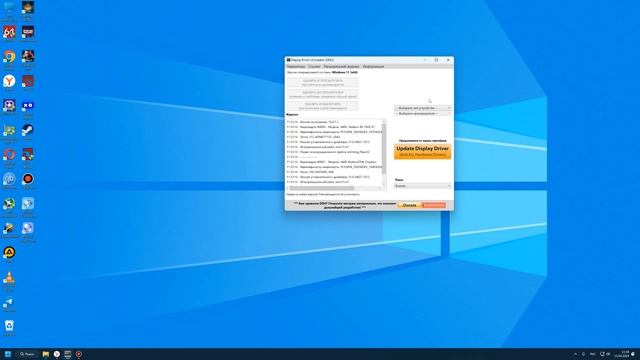Expand the manufacturer selection dropdown
The image size is (640, 360).
click(422, 113)
